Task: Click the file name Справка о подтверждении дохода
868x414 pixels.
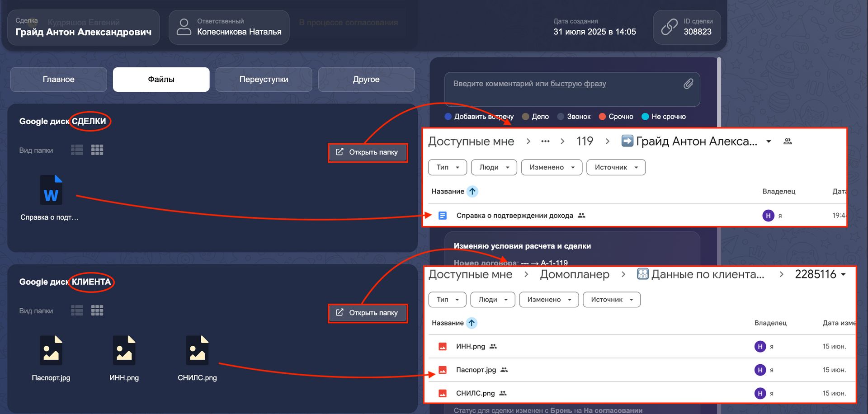Action: point(514,216)
